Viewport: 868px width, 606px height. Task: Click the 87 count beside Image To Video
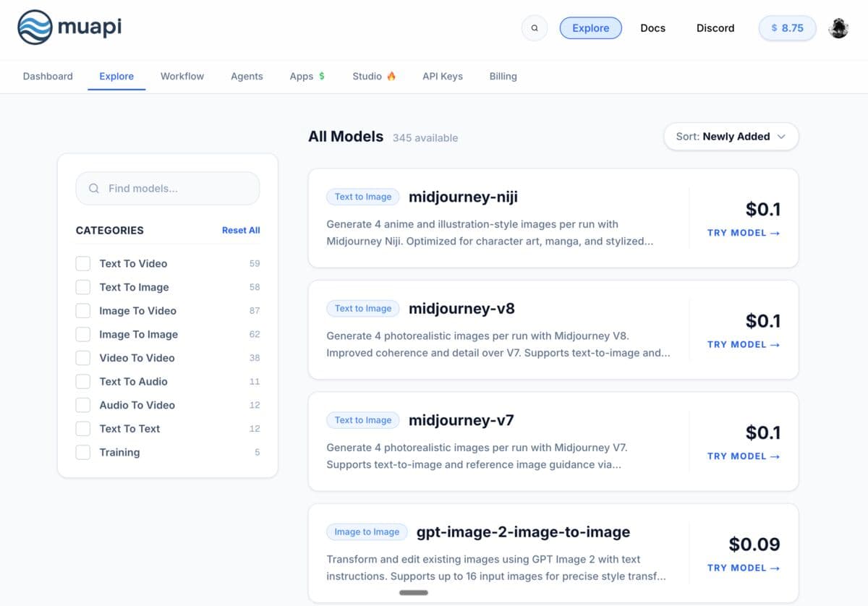[x=254, y=311]
